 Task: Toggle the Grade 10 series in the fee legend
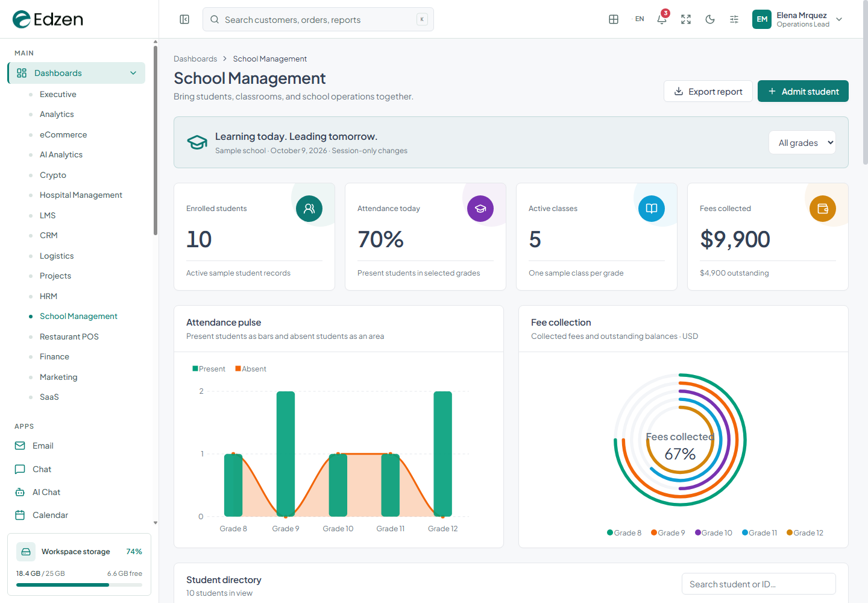pyautogui.click(x=713, y=533)
